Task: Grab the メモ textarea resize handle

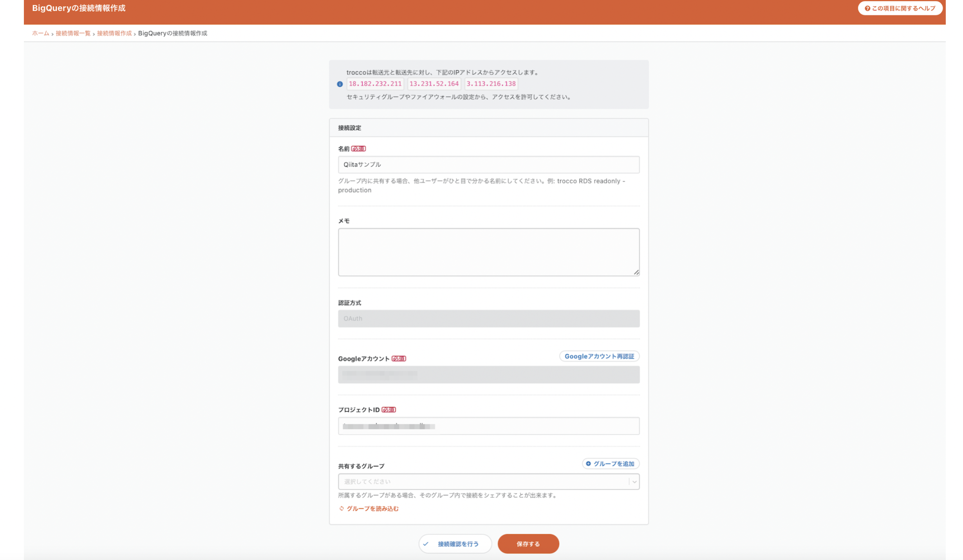Action: [x=636, y=272]
